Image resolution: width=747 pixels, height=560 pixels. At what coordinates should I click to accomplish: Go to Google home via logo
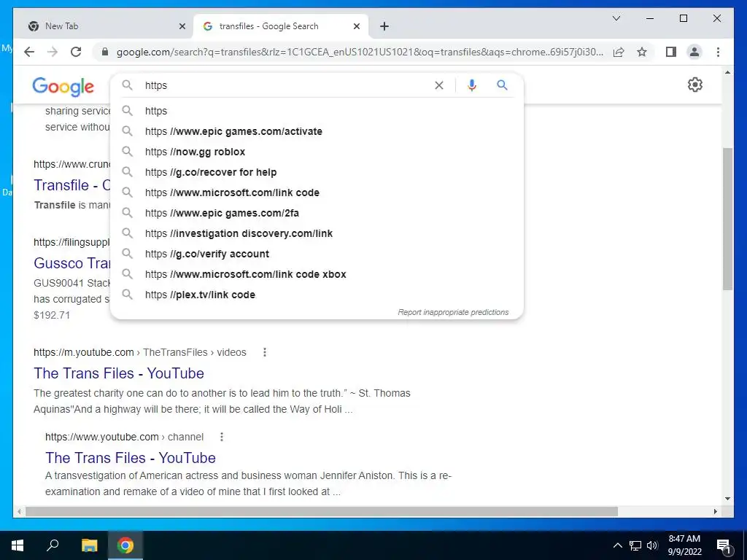coord(63,86)
